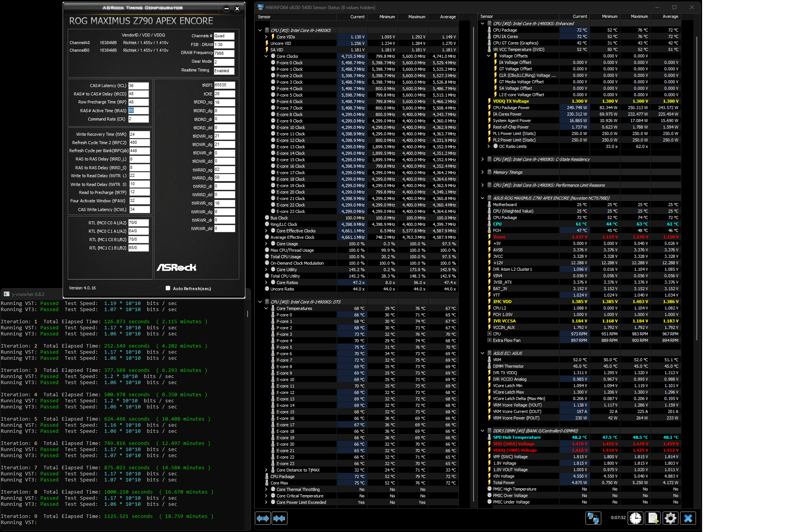
Task: Open HWiNFO sensor settings gear
Action: point(671,518)
